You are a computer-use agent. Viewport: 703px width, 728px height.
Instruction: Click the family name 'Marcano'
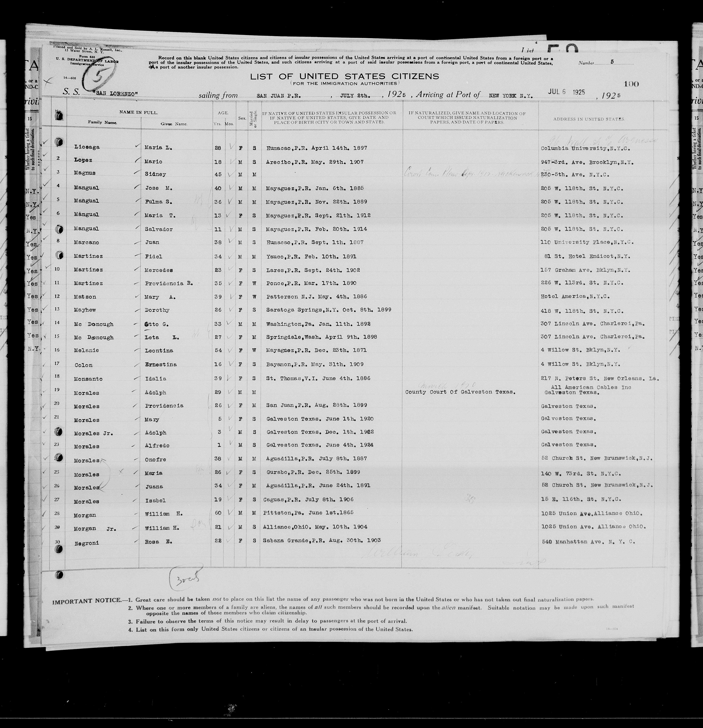click(86, 243)
